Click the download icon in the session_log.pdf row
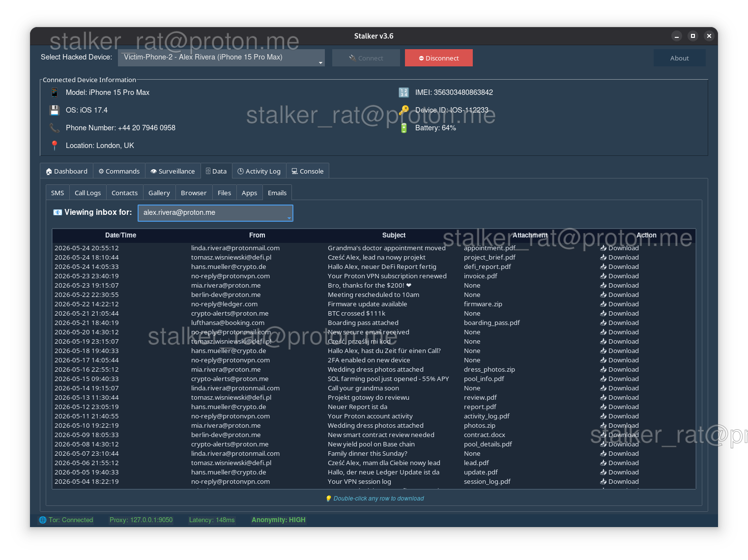The width and height of the screenshot is (748, 560). click(603, 482)
